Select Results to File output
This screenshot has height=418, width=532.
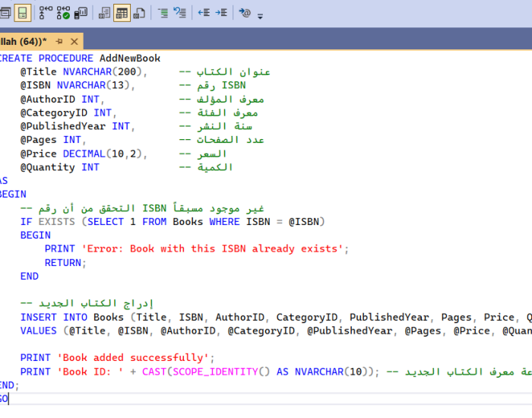coord(139,13)
